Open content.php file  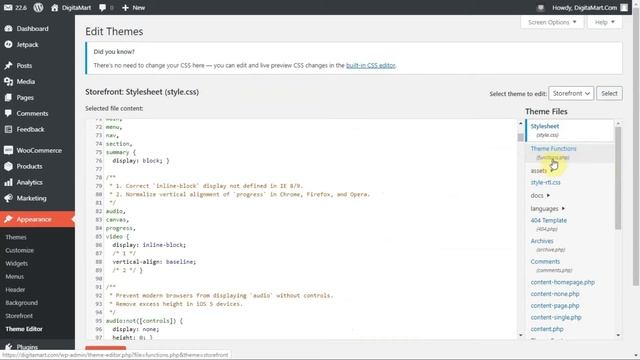click(547, 329)
